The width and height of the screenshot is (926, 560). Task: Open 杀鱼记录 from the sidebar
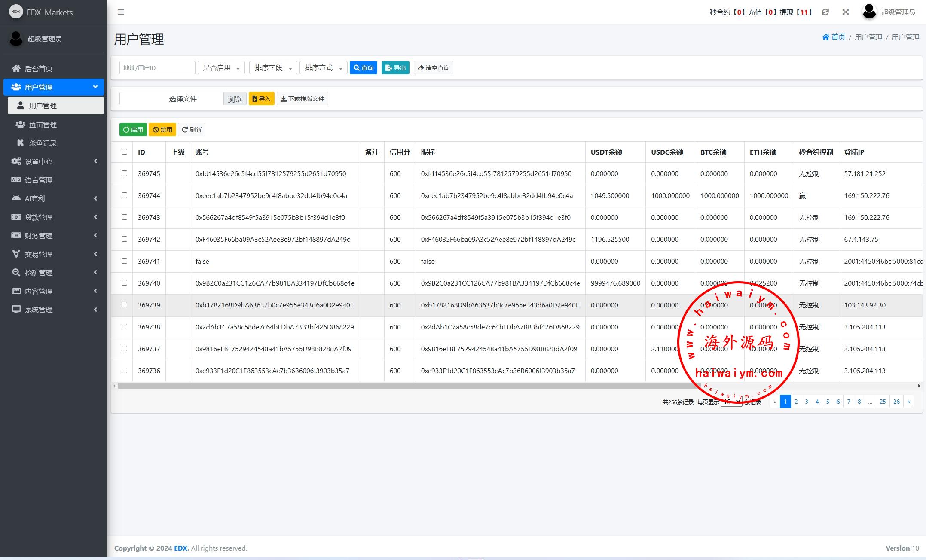point(43,143)
